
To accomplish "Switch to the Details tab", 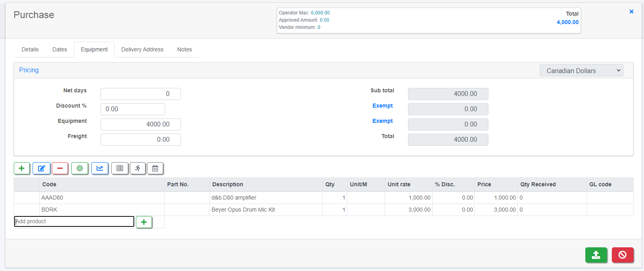I will (30, 49).
